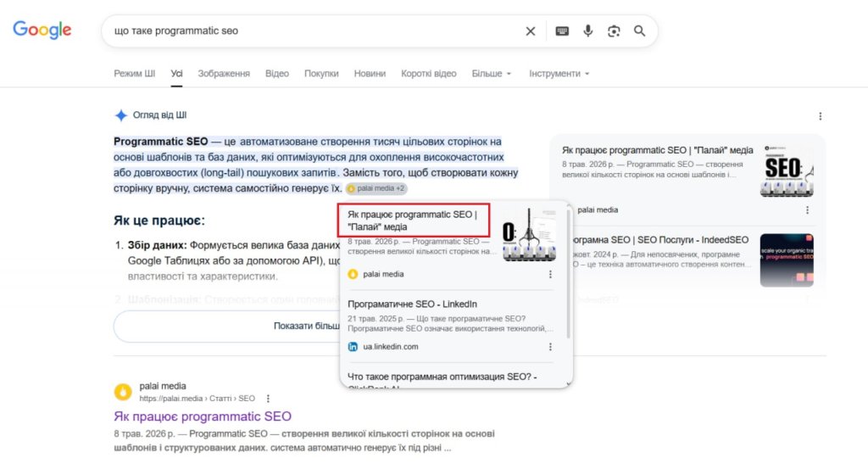This screenshot has width=868, height=469.
Task: Click palai media favicon in search result
Action: [123, 392]
